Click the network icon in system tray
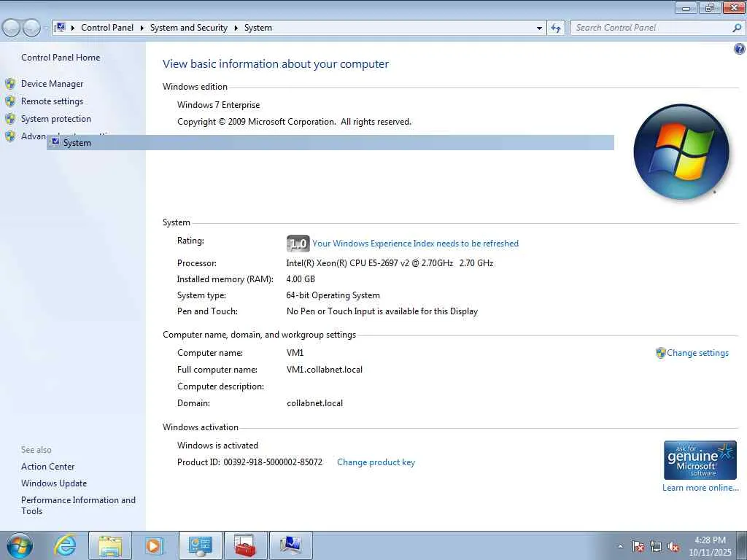 pyautogui.click(x=656, y=547)
